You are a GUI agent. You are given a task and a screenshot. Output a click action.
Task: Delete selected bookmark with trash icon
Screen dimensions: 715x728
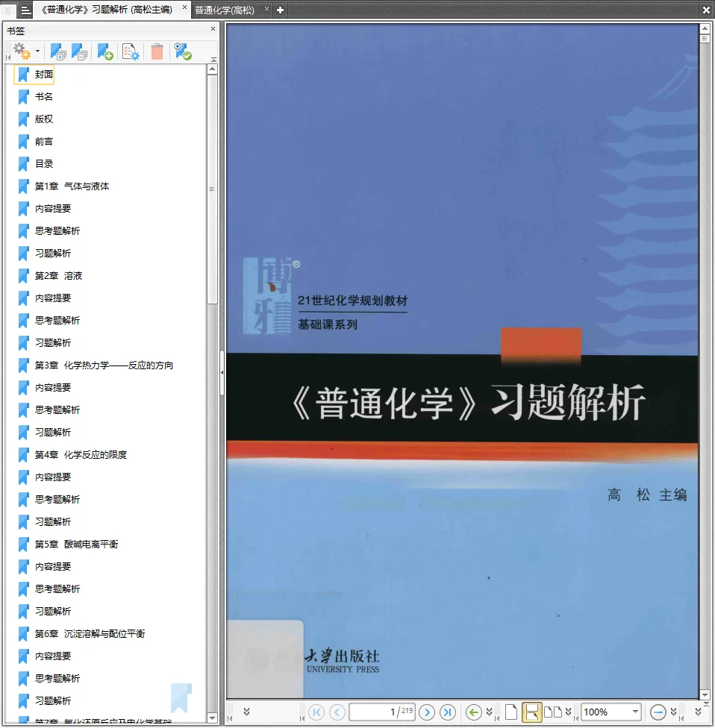pos(157,51)
